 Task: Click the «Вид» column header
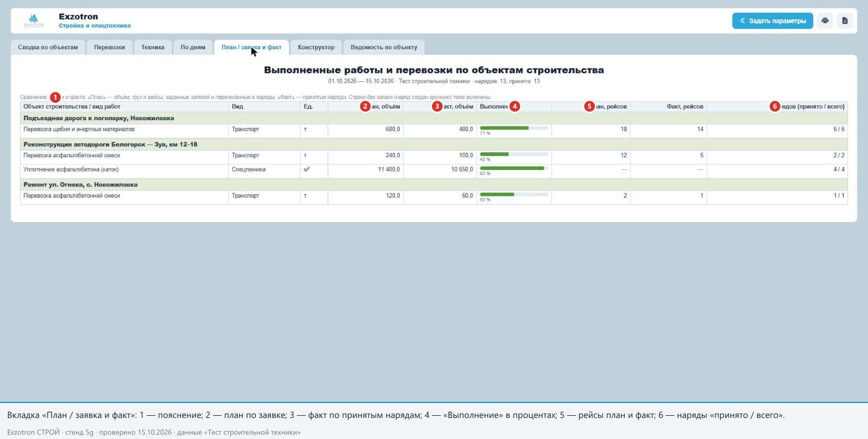point(264,106)
